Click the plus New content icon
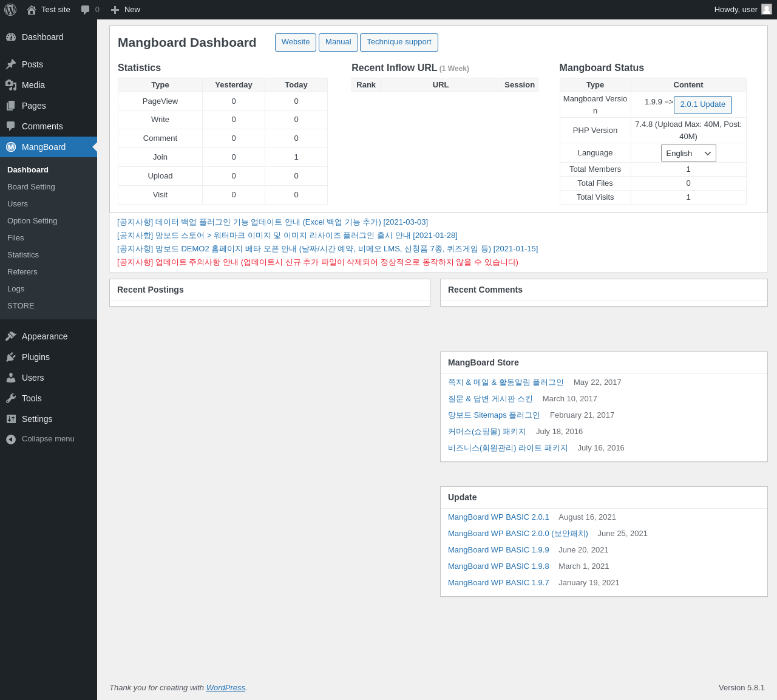 (x=115, y=10)
